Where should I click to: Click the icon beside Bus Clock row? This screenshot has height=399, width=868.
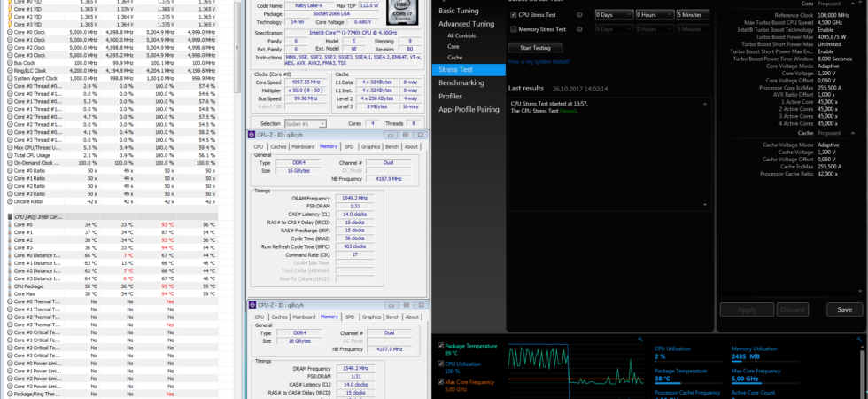coord(10,63)
